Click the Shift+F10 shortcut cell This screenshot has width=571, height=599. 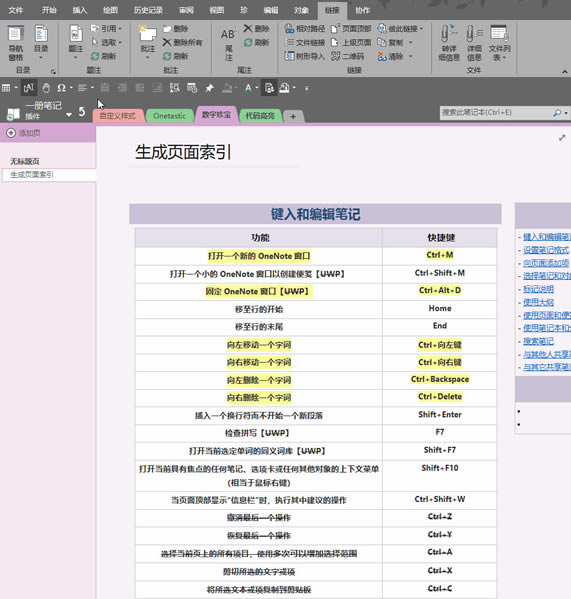tap(440, 475)
